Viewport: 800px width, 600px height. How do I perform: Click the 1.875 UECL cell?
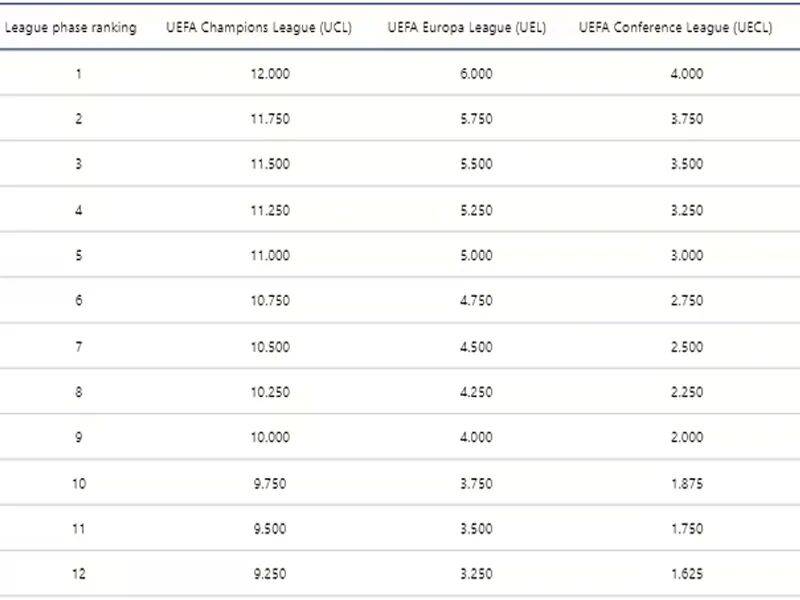click(x=687, y=483)
